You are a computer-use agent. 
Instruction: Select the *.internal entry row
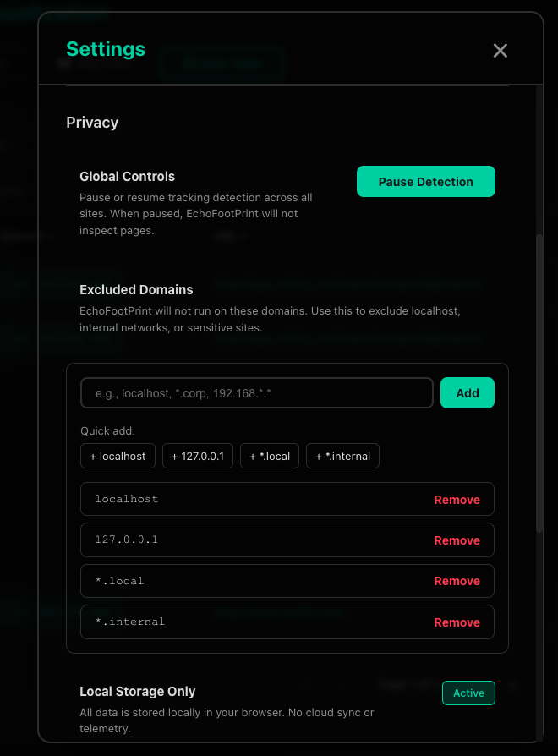[x=254, y=622]
